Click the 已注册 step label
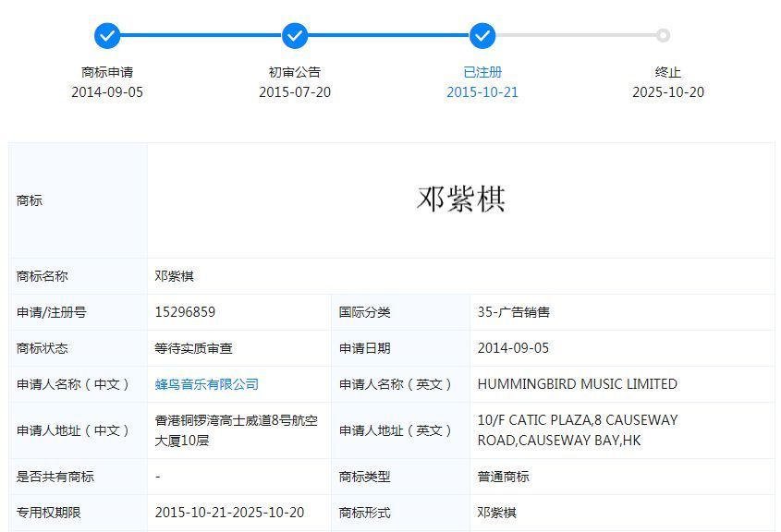This screenshot has height=532, width=781. 482,73
